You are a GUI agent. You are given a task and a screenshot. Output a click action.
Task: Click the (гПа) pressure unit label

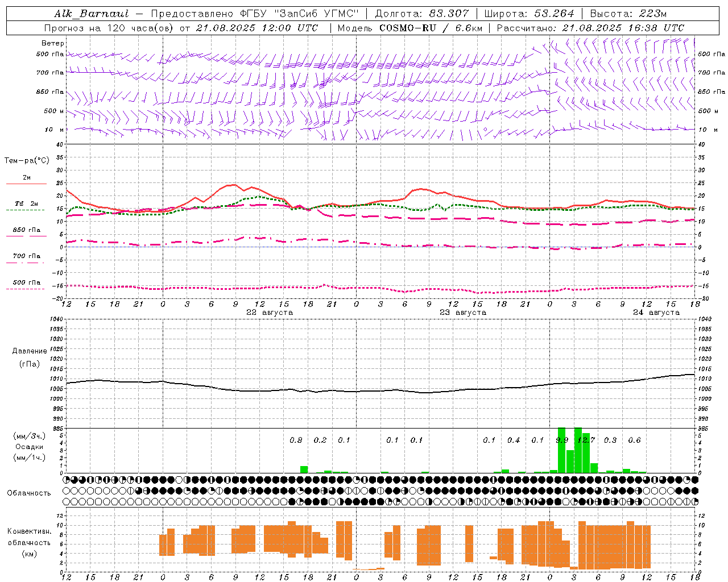30,364
